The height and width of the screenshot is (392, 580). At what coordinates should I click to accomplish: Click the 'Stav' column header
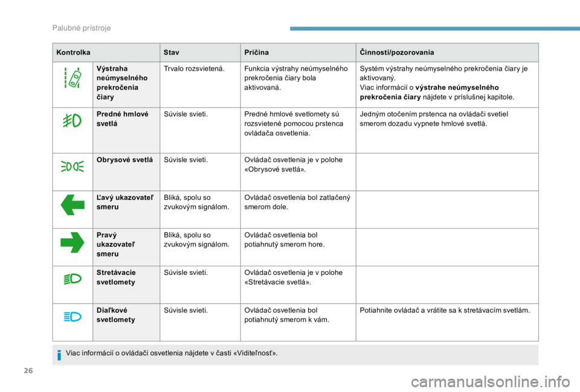tap(171, 52)
